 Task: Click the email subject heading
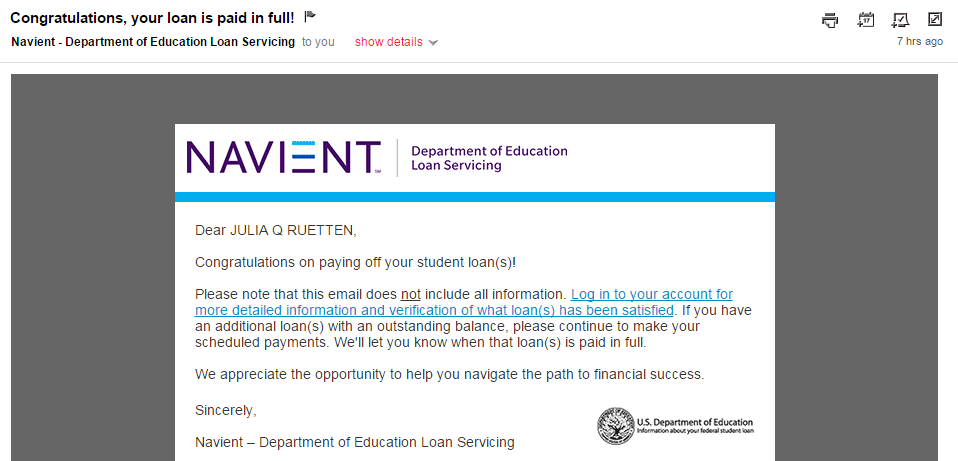tap(152, 18)
